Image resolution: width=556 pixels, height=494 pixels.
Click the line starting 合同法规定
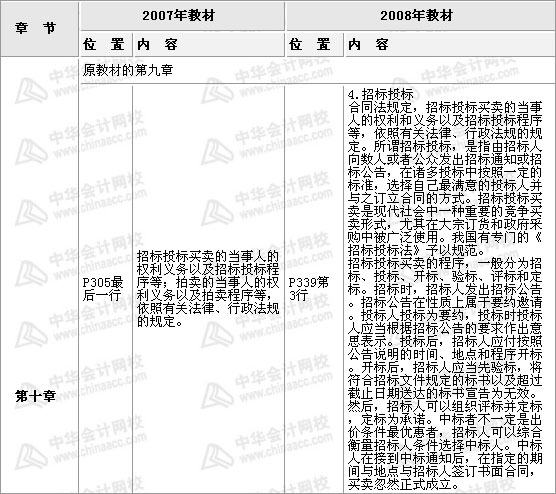(x=445, y=107)
